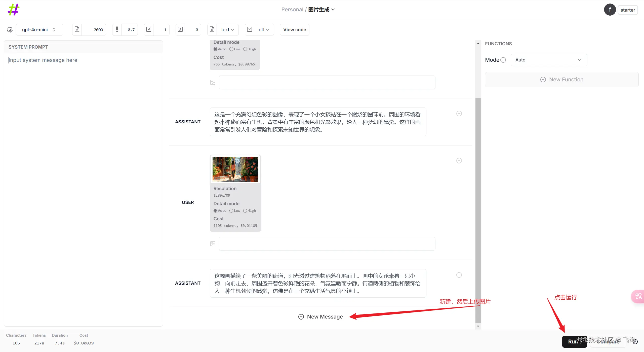Click the frequency penalty icon

(x=180, y=29)
